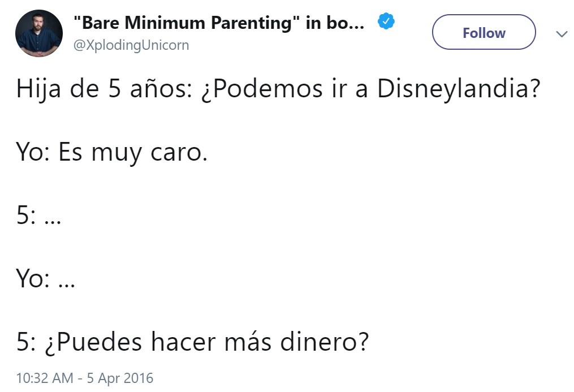This screenshot has height=392, width=574.
Task: Click the word "dinero" in the last line
Action: 319,341
